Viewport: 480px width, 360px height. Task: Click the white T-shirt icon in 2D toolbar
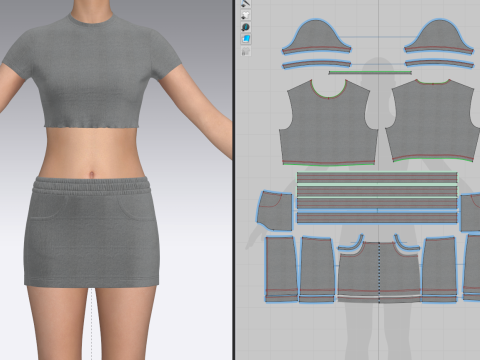[246, 15]
